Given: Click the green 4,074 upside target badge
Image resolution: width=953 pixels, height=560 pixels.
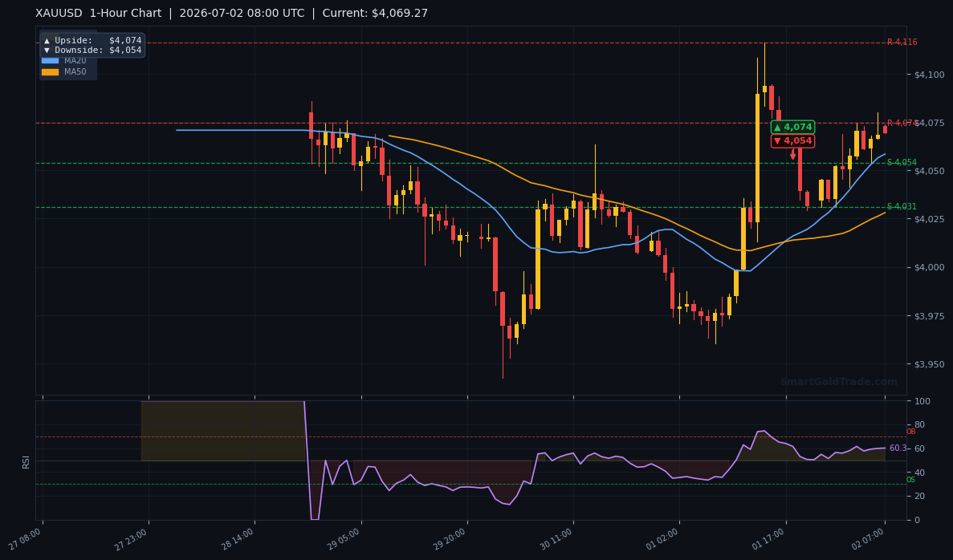Looking at the screenshot, I should click(792, 127).
